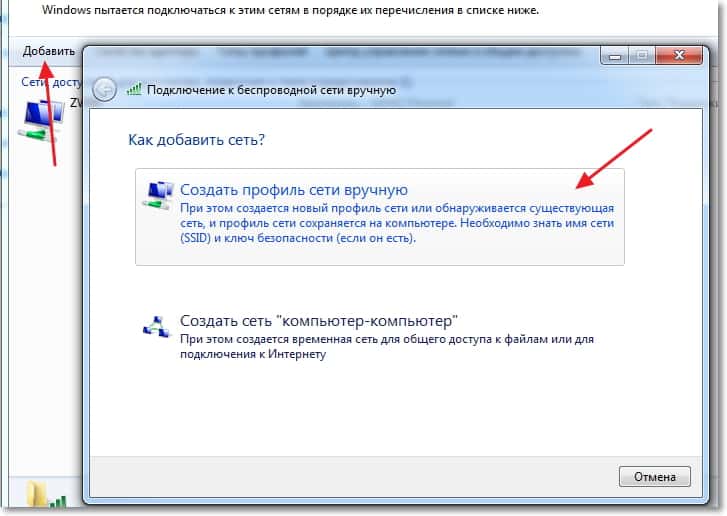Click the disabled maximize button of wizard

[x=642, y=56]
